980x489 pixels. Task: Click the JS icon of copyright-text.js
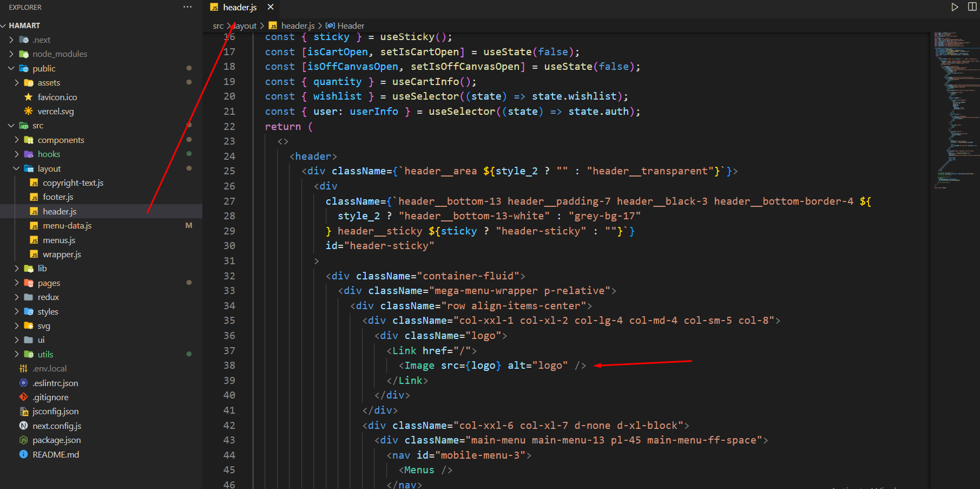(x=34, y=183)
